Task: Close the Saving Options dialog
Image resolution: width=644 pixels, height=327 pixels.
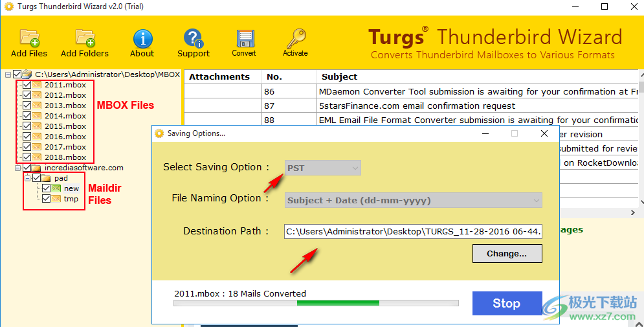Action: tap(544, 133)
